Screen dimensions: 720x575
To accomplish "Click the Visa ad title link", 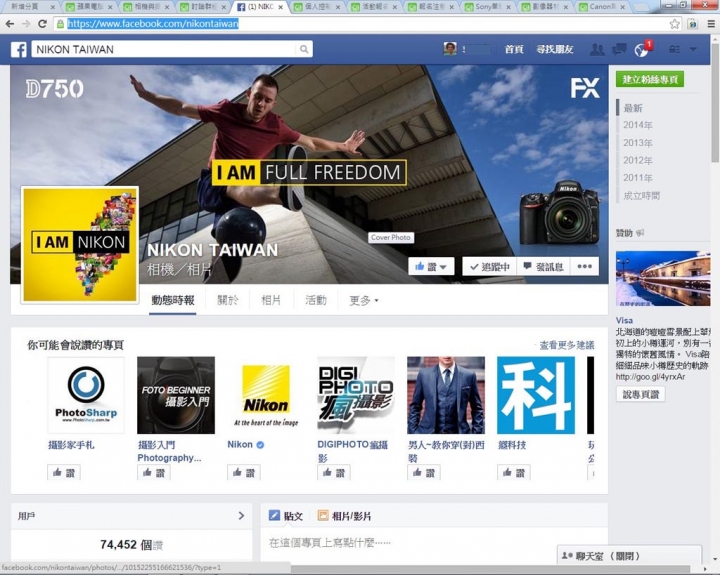I will (x=624, y=320).
